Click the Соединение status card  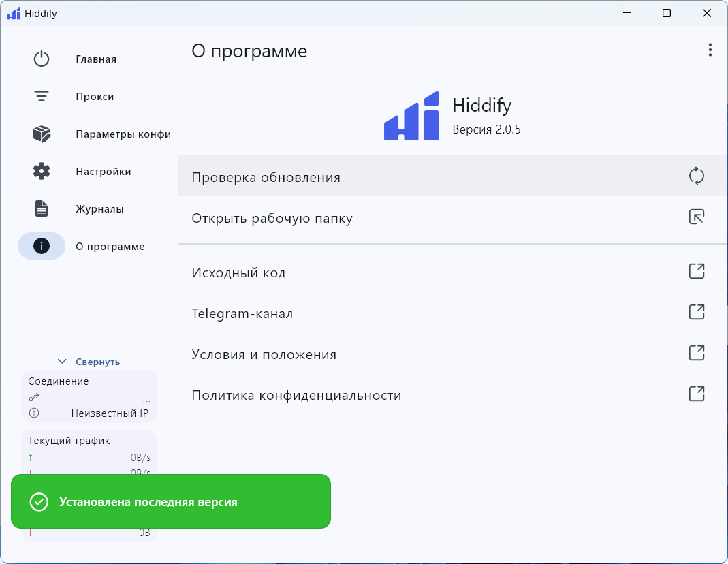pos(89,396)
